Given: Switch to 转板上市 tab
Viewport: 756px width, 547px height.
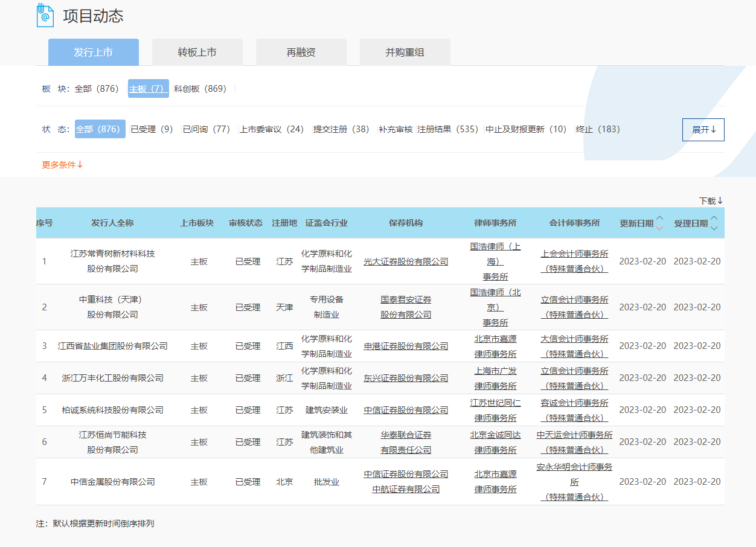Looking at the screenshot, I should (197, 53).
